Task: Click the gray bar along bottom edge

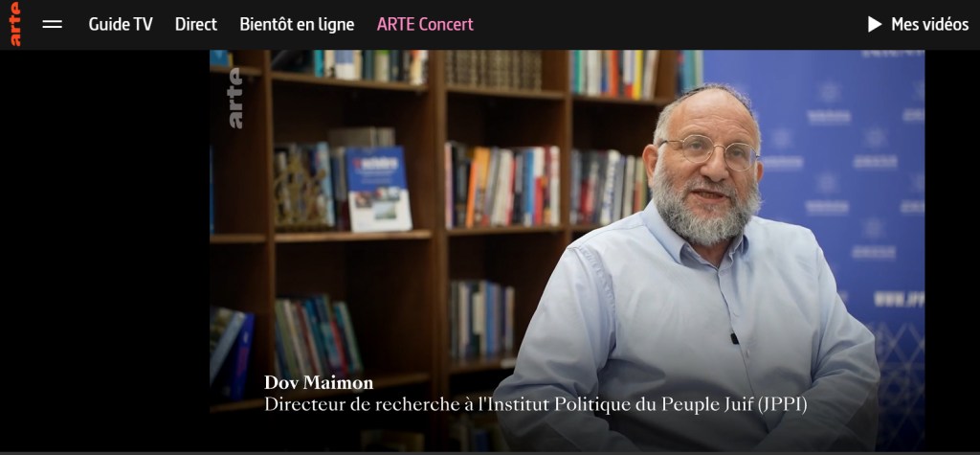Action: click(490, 452)
